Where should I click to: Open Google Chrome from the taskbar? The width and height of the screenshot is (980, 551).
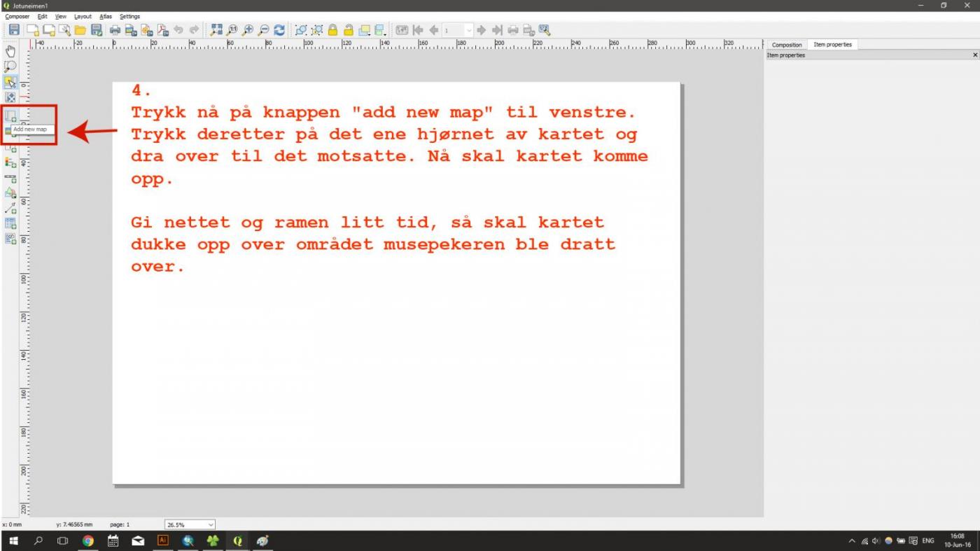pos(87,540)
